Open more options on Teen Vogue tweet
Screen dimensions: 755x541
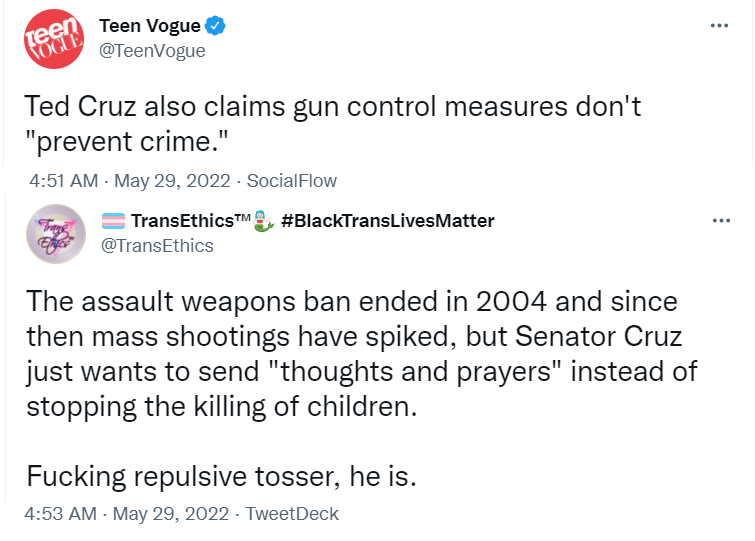[719, 26]
